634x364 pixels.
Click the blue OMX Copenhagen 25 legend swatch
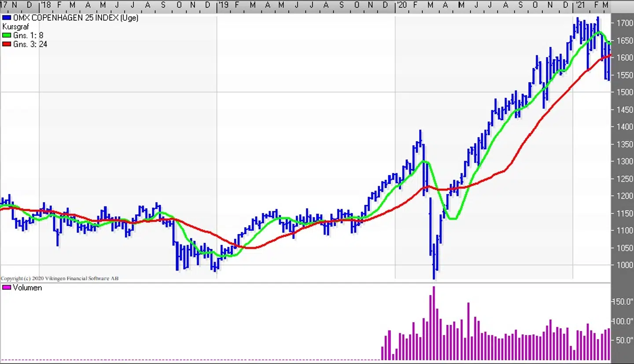pos(7,18)
